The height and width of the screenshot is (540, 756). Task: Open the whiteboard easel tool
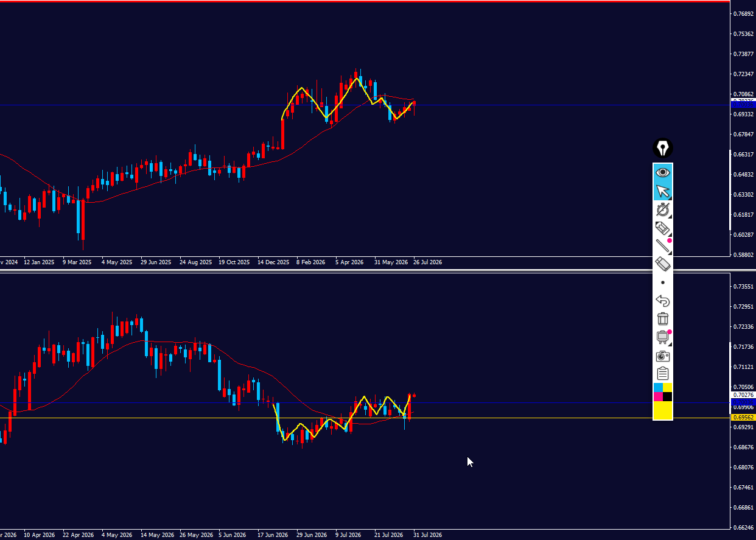662,337
